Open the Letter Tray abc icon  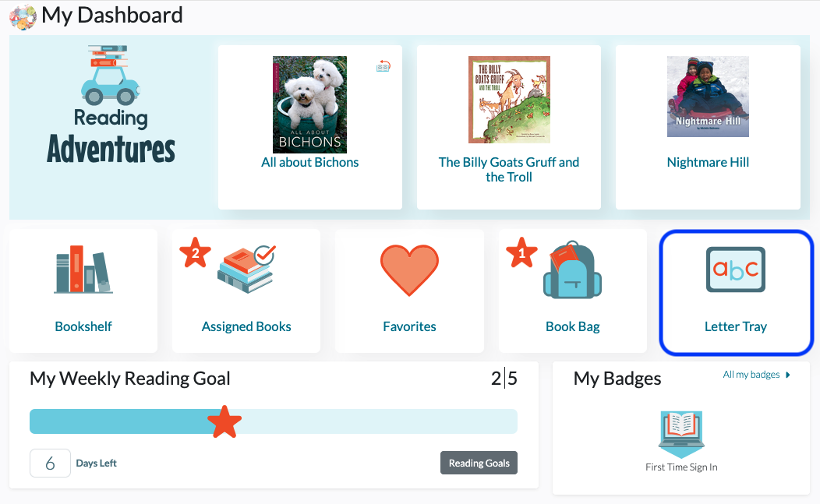pyautogui.click(x=736, y=270)
